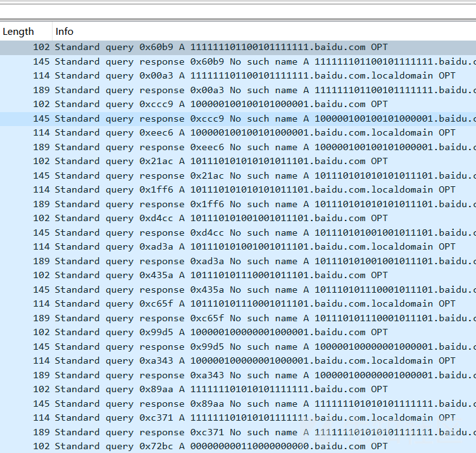Select the response 0xc371 packet row
Viewport: 476px width, 453px height.
(238, 432)
